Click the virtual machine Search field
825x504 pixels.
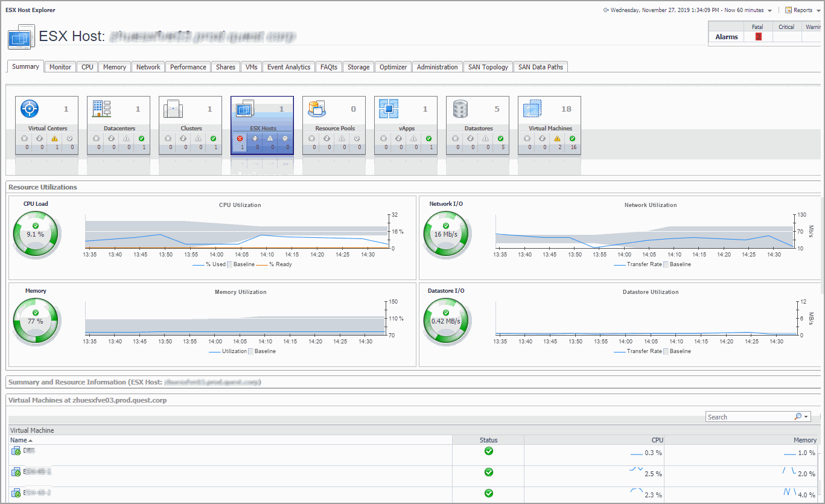tap(748, 417)
